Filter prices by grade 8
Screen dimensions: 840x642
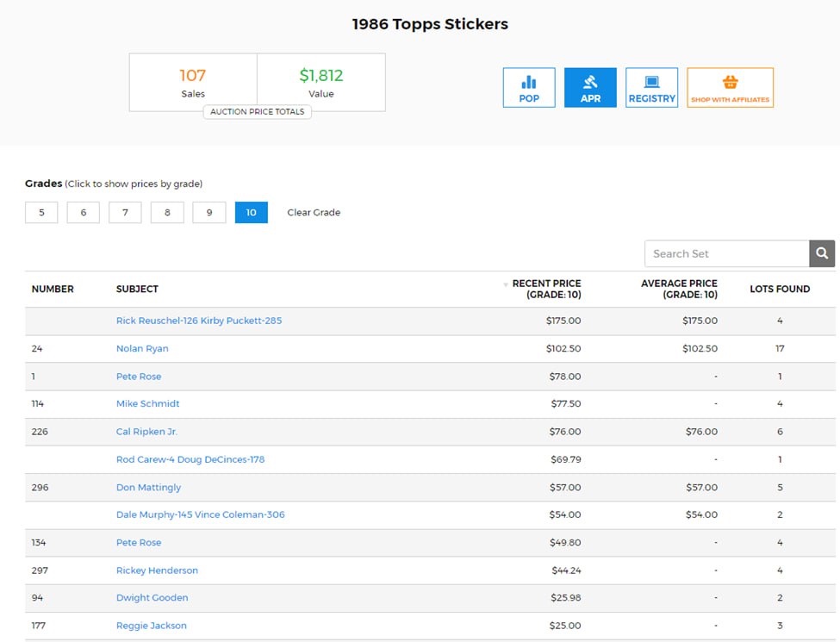click(x=167, y=212)
